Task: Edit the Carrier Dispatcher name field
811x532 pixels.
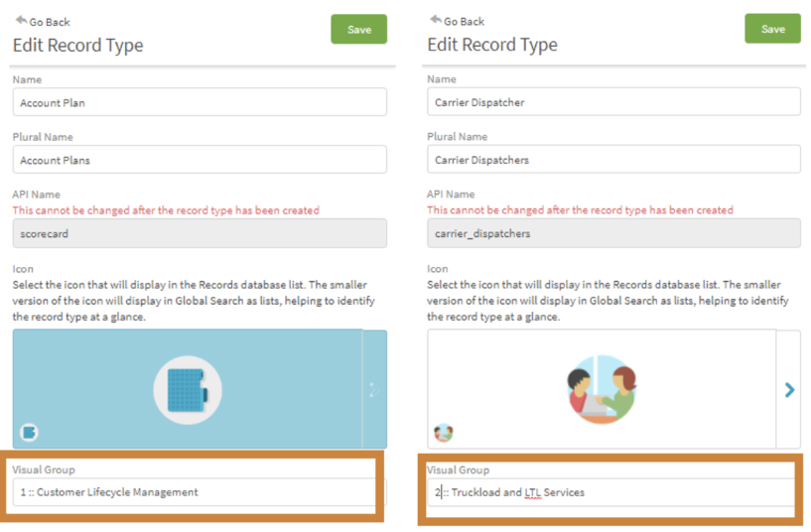Action: [613, 102]
